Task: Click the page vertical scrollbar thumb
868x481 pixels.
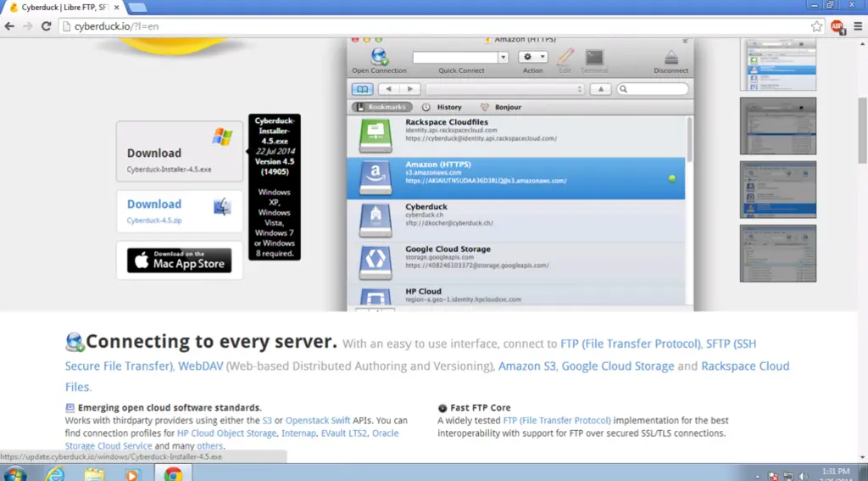Action: point(862,131)
